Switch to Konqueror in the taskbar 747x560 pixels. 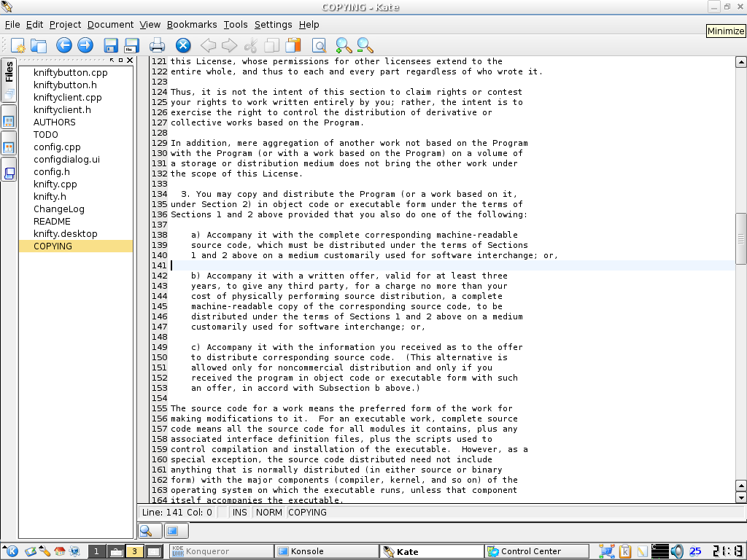(x=221, y=551)
